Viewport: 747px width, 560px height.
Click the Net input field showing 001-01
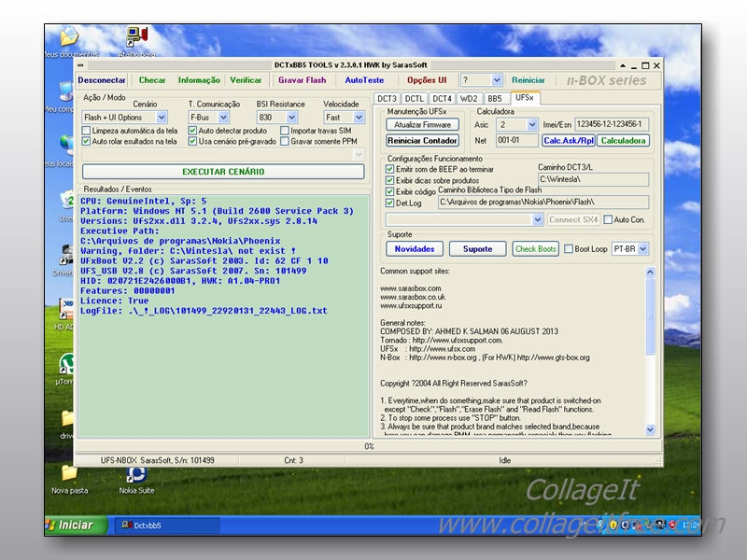[x=517, y=141]
